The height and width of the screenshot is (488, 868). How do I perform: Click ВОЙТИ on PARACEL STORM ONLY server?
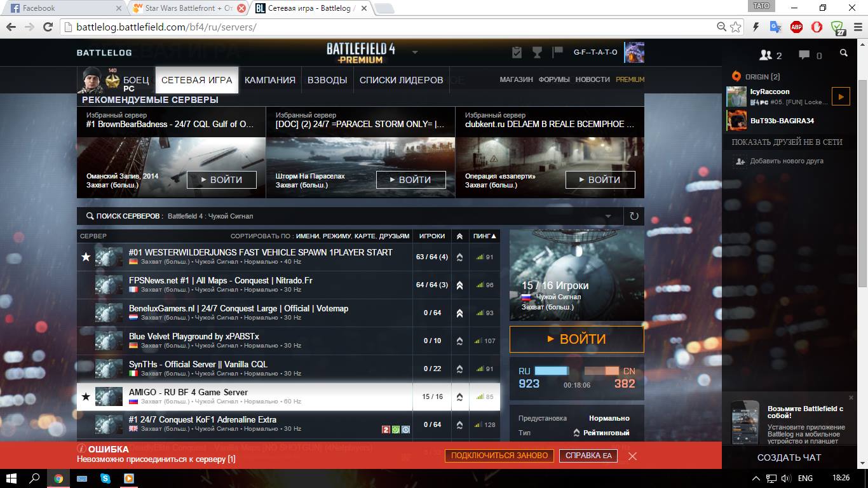(411, 180)
